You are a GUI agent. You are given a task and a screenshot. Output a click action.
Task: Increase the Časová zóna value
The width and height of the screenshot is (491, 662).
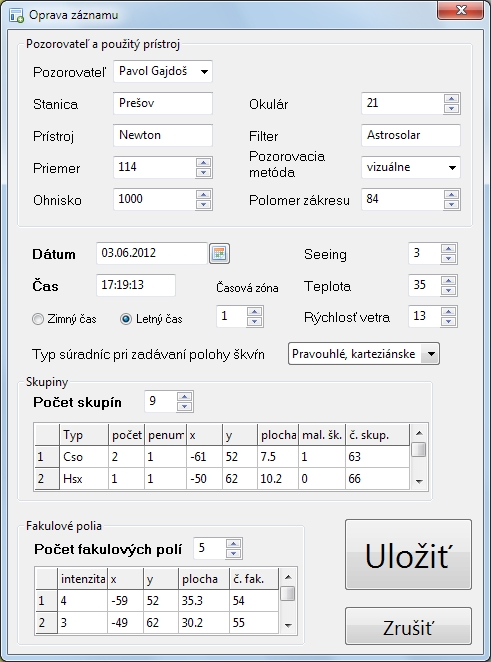click(x=254, y=312)
